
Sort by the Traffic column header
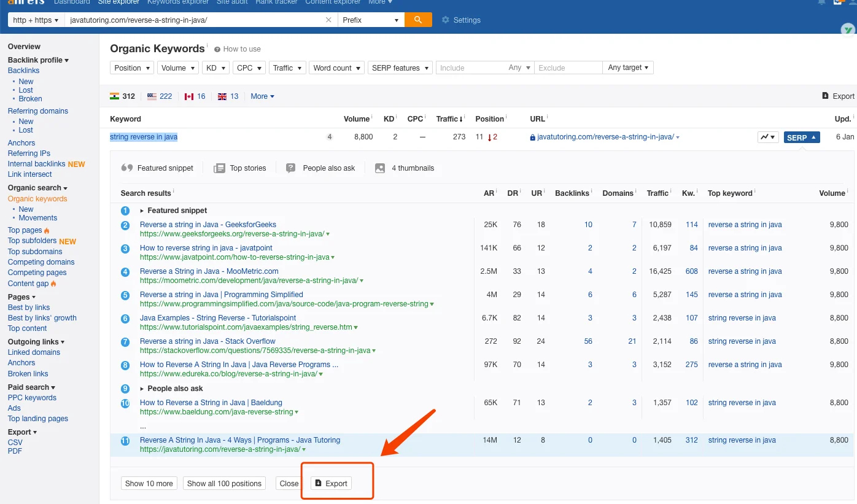tap(450, 119)
